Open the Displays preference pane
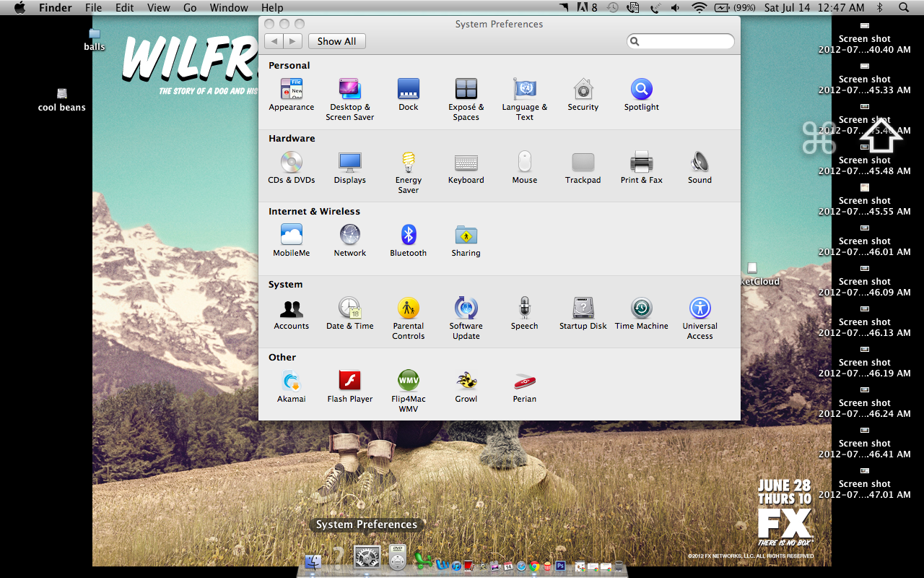 coord(350,168)
